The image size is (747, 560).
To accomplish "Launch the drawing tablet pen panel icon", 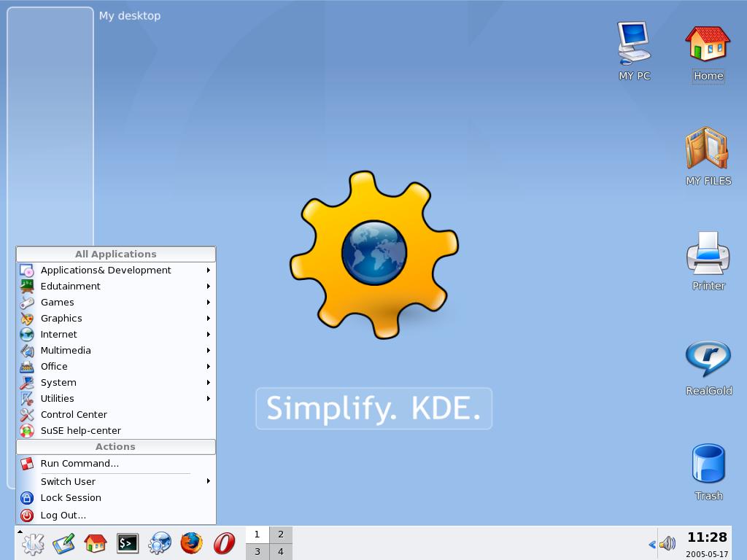I will coord(64,544).
